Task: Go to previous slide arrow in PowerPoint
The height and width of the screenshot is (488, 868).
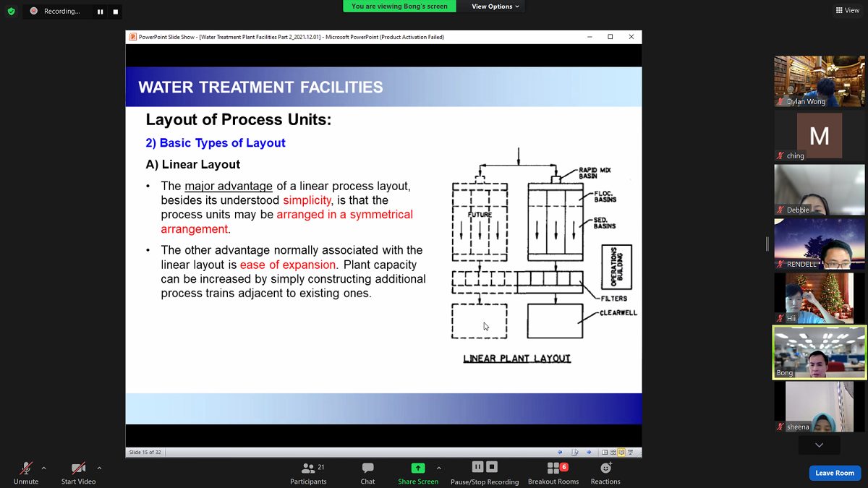Action: tap(560, 453)
